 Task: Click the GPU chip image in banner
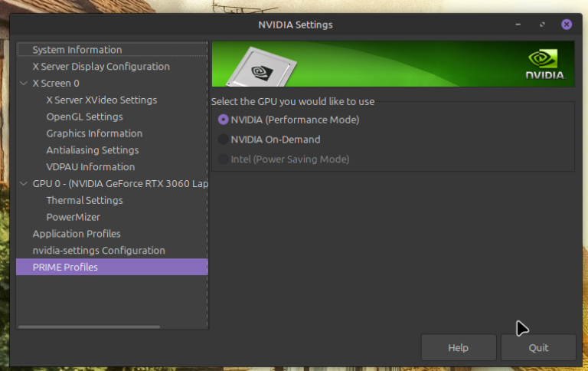click(x=261, y=67)
